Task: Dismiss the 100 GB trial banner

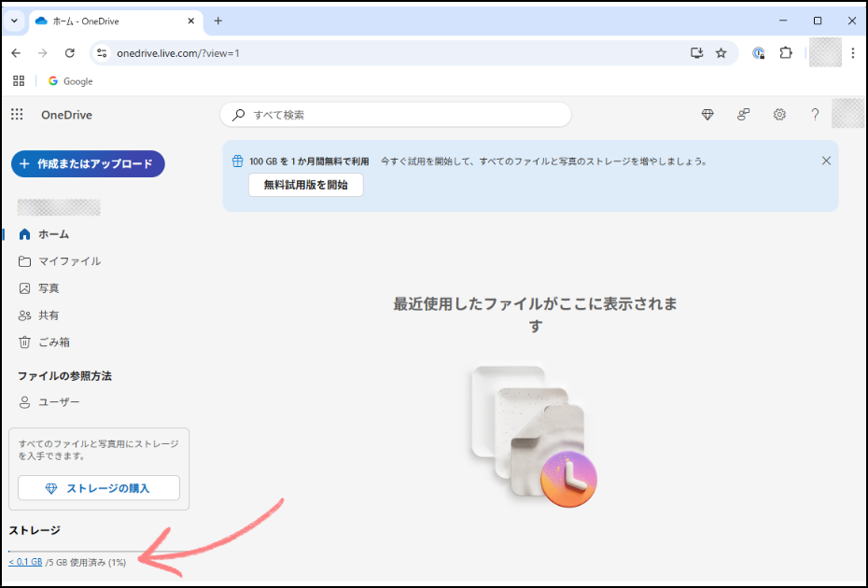Action: 826,161
